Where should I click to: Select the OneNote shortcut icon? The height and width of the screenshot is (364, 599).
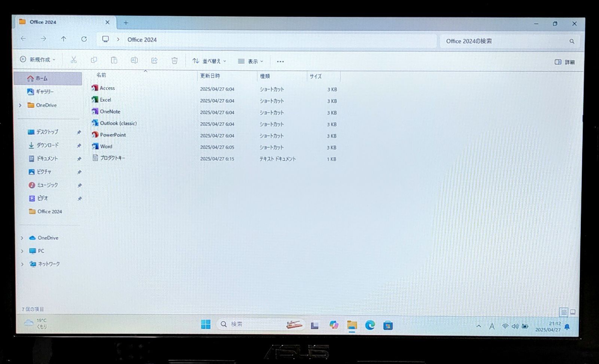click(95, 111)
